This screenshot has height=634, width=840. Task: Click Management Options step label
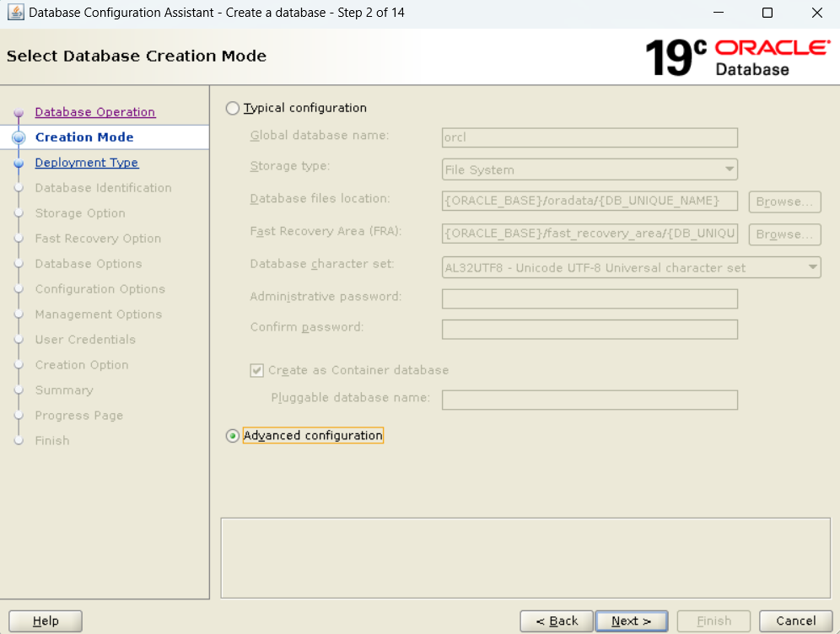(99, 314)
